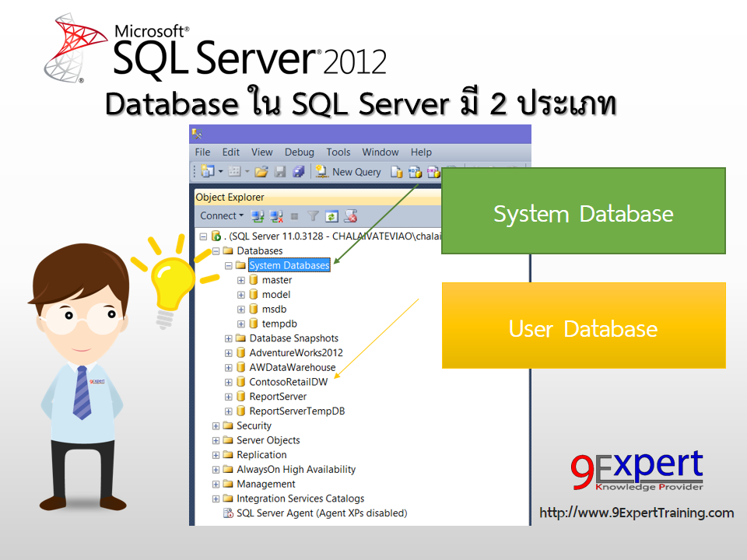Click the Disconnect icon in Object Explorer
This screenshot has height=560, width=747.
[x=275, y=216]
